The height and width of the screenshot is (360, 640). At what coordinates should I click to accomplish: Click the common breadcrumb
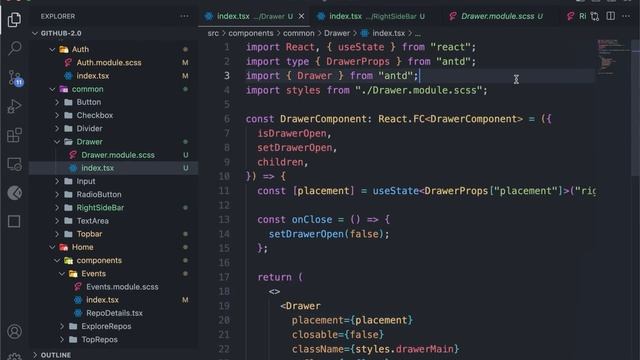point(299,33)
